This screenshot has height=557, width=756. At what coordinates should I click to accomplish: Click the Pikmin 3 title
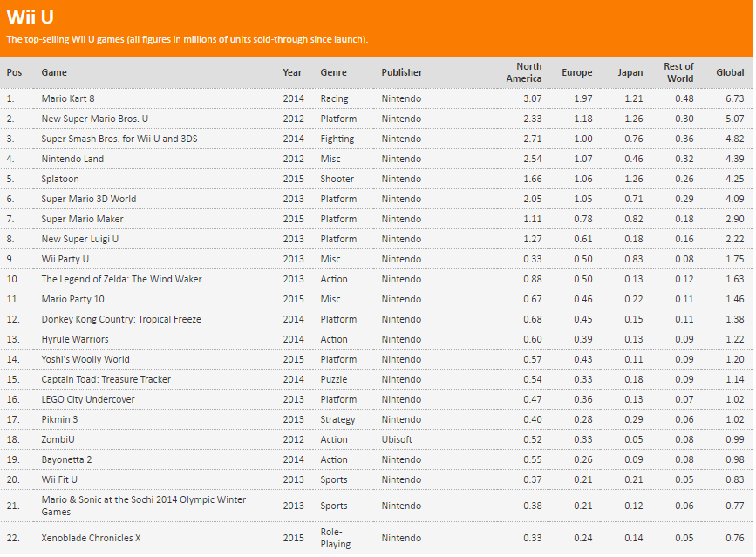(x=59, y=419)
